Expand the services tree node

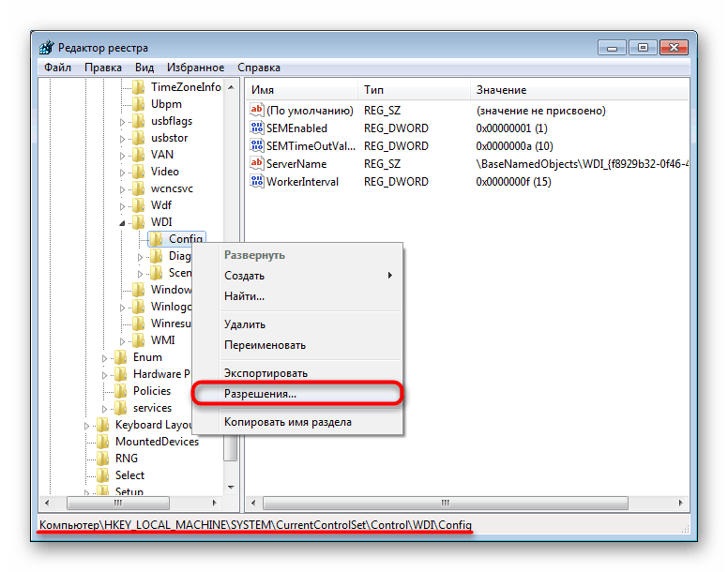point(104,409)
